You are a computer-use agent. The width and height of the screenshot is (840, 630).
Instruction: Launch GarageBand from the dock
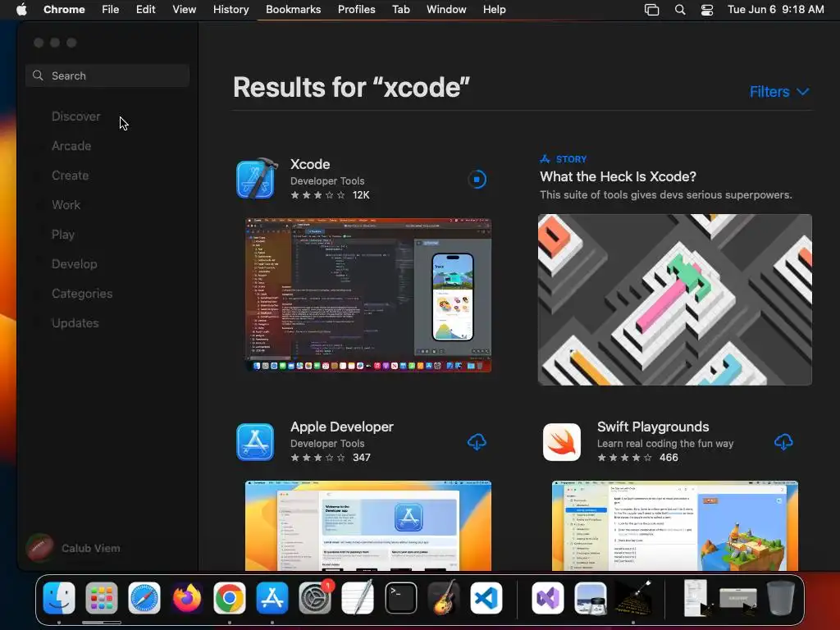(444, 598)
